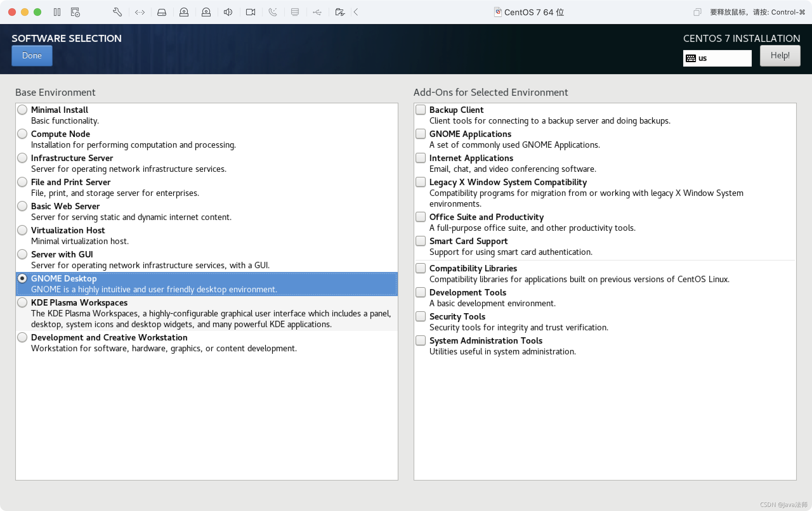Check the Development Tools checkbox
The image size is (812, 511).
tap(421, 292)
